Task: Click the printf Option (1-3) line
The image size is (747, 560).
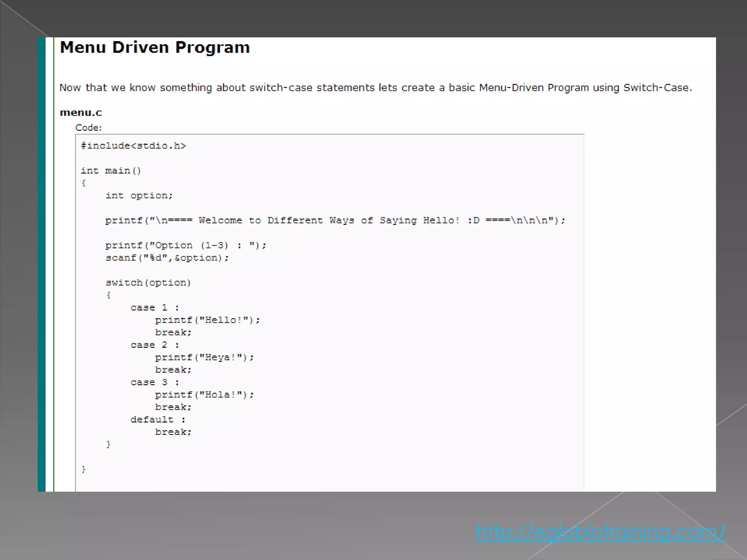Action: [x=186, y=245]
